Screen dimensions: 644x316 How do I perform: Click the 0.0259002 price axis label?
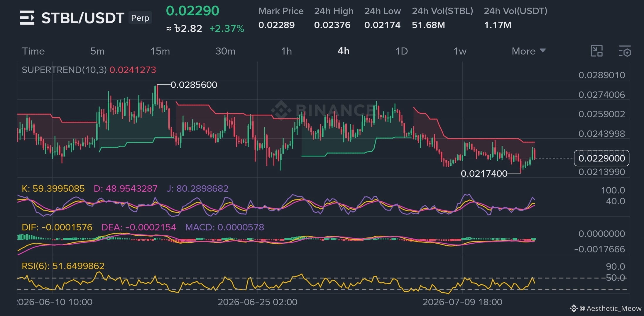coord(602,114)
